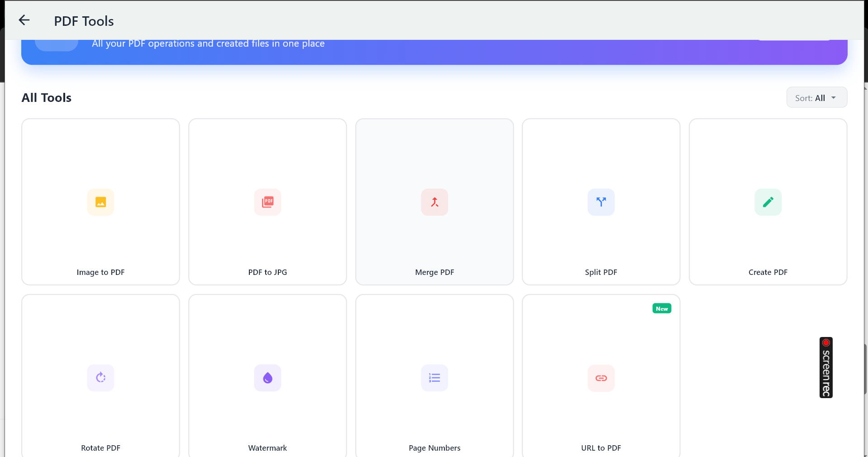Viewport: 868px width, 457px height.
Task: Select the Image to PDF icon
Action: (100, 202)
